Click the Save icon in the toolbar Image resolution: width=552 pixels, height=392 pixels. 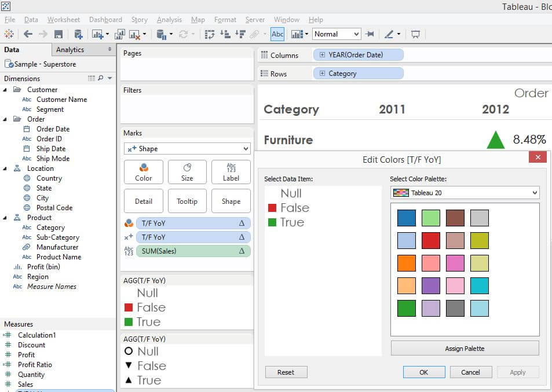(58, 34)
